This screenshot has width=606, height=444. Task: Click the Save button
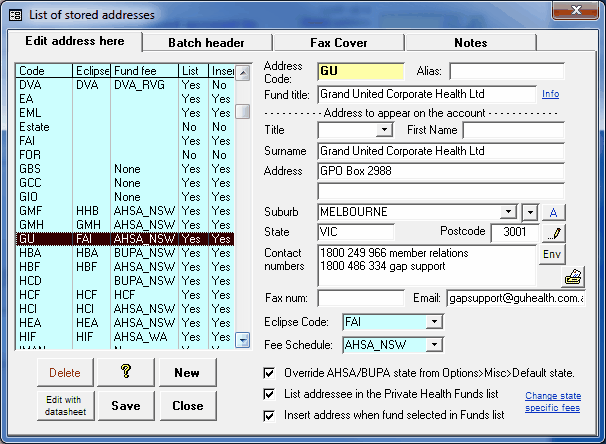tap(126, 406)
